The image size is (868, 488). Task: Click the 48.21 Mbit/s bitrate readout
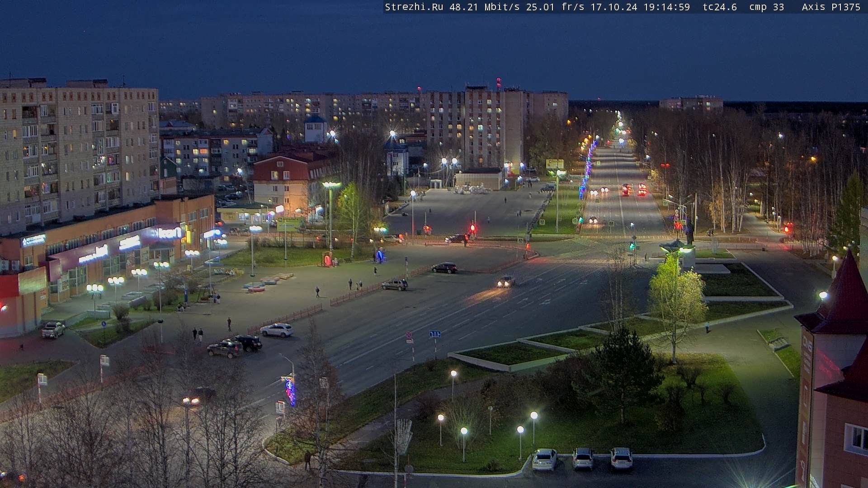pos(485,7)
